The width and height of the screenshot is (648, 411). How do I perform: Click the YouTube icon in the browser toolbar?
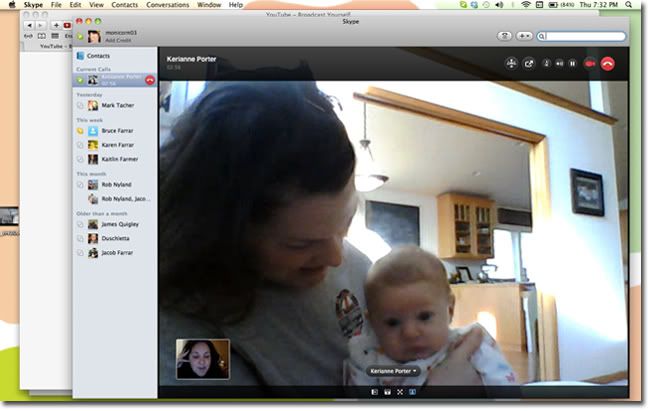point(67,25)
